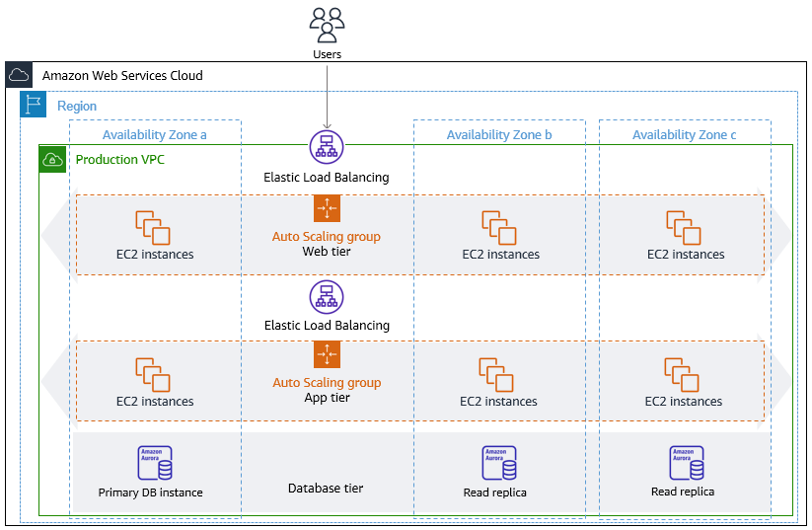This screenshot has width=812, height=530.
Task: Select the Web tier Auto Scaling group icon
Action: (327, 208)
